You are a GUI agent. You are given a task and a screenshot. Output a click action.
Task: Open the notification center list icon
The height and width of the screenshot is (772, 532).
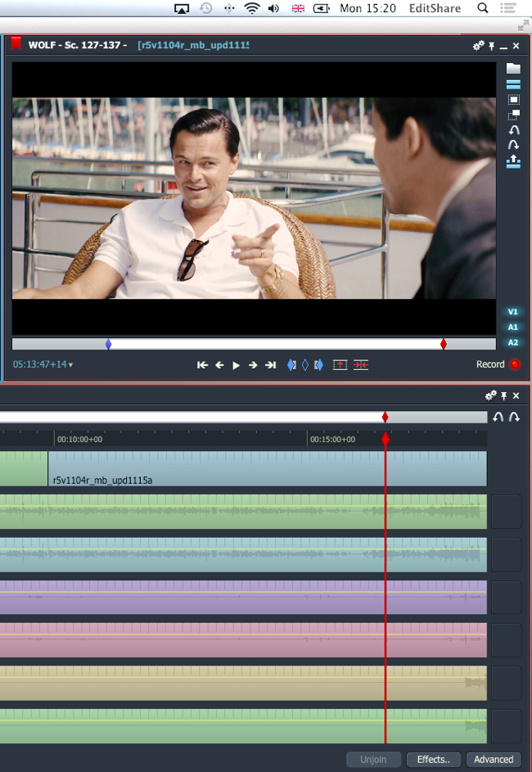(508, 8)
